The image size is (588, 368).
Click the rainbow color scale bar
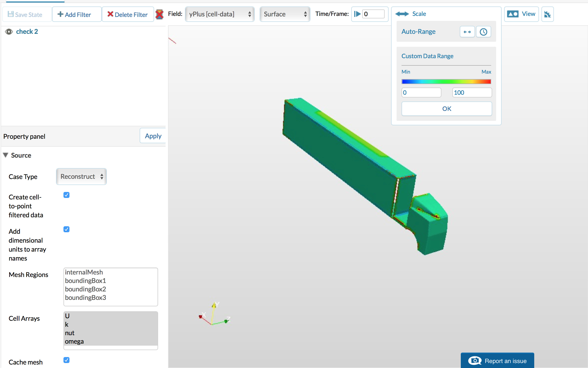446,82
